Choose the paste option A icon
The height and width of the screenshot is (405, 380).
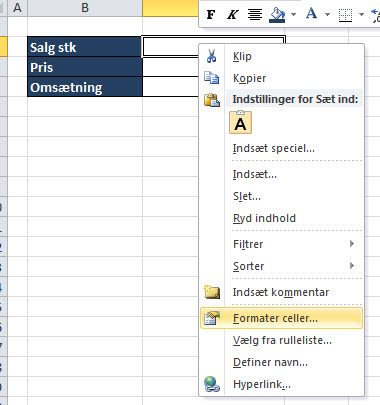pos(240,123)
